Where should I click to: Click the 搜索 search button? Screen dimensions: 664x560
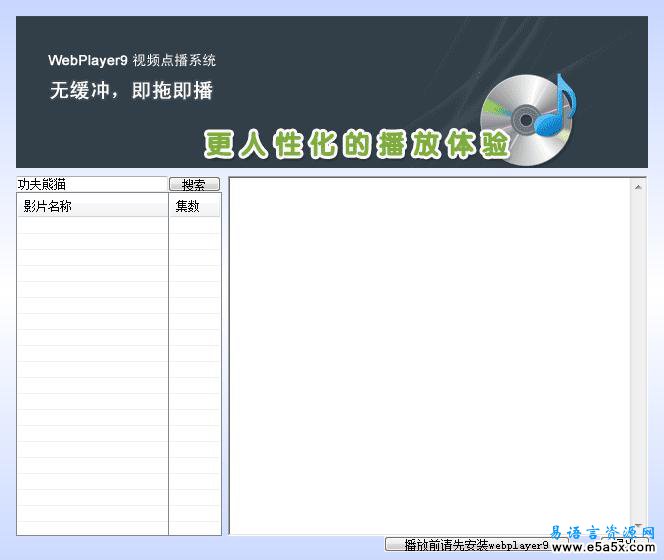tap(194, 185)
